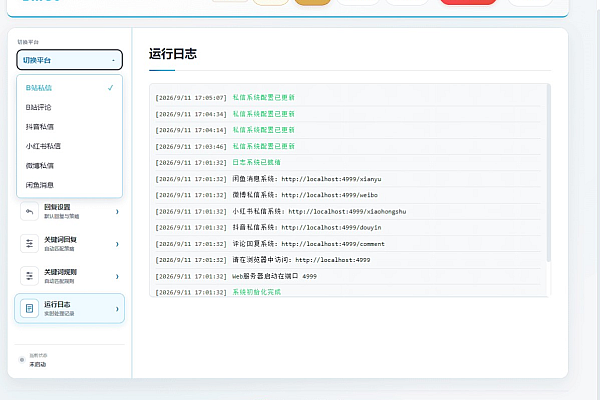Click the log entry timestamped 17:04:34

click(347, 114)
